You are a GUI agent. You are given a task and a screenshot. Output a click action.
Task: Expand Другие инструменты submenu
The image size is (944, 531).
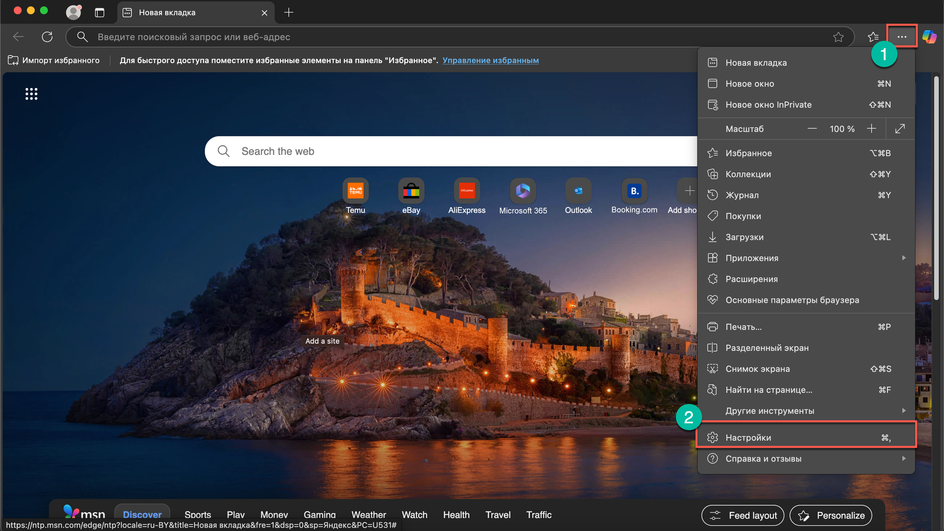click(x=806, y=411)
